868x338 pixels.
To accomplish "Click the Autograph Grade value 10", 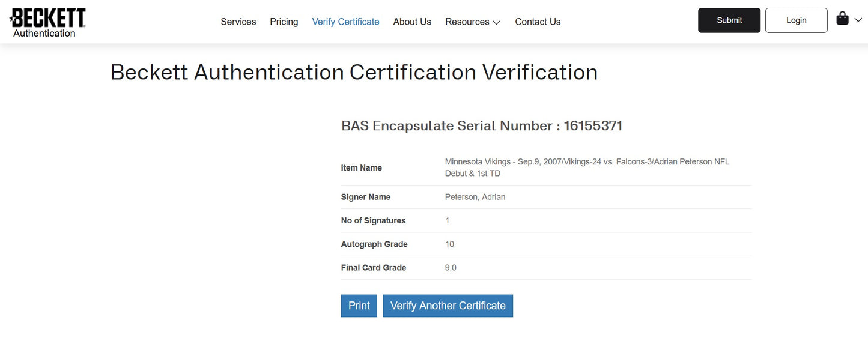I will (449, 244).
